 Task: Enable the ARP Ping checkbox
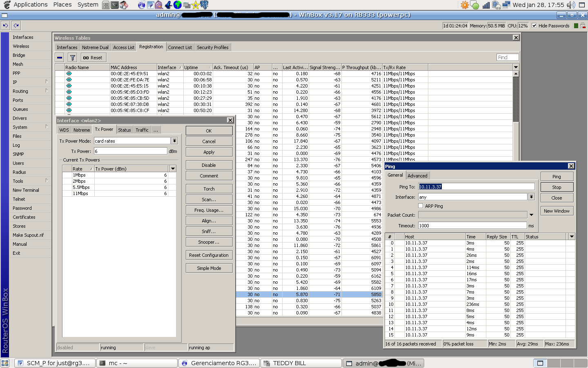point(421,206)
